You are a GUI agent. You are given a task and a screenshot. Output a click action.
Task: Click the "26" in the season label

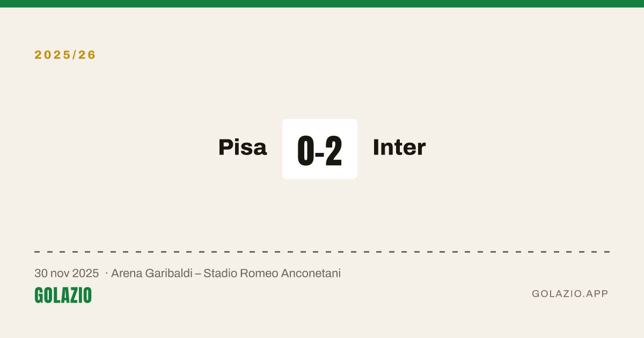(89, 55)
